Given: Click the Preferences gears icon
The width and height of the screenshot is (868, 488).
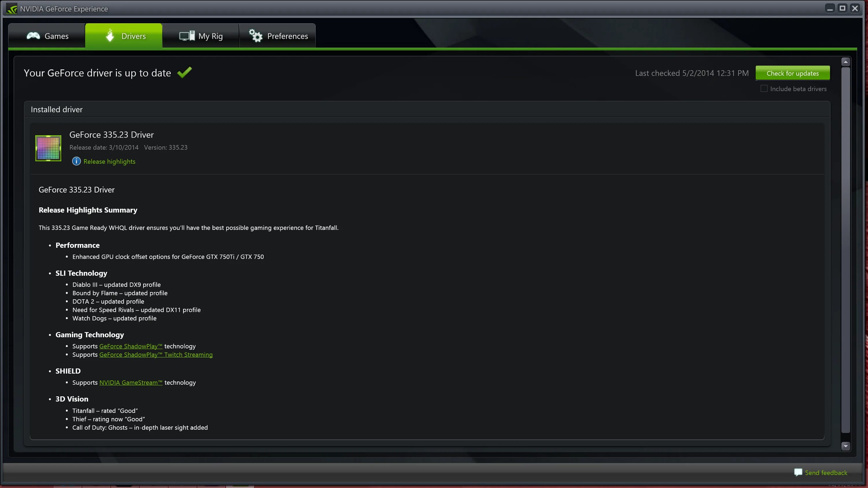Looking at the screenshot, I should (x=255, y=36).
